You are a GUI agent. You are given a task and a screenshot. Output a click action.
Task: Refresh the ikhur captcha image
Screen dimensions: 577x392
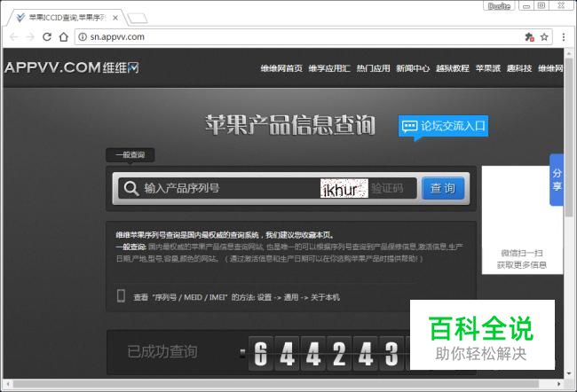click(344, 188)
